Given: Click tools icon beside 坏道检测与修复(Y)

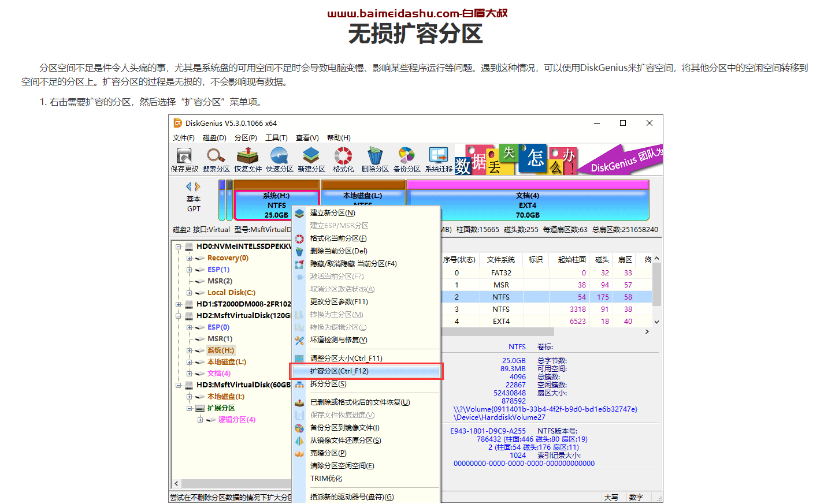Looking at the screenshot, I should pos(299,340).
